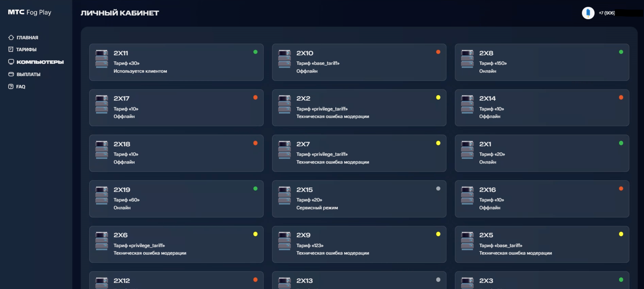Open the Выплаты menu item
The image size is (644, 289).
pos(28,74)
